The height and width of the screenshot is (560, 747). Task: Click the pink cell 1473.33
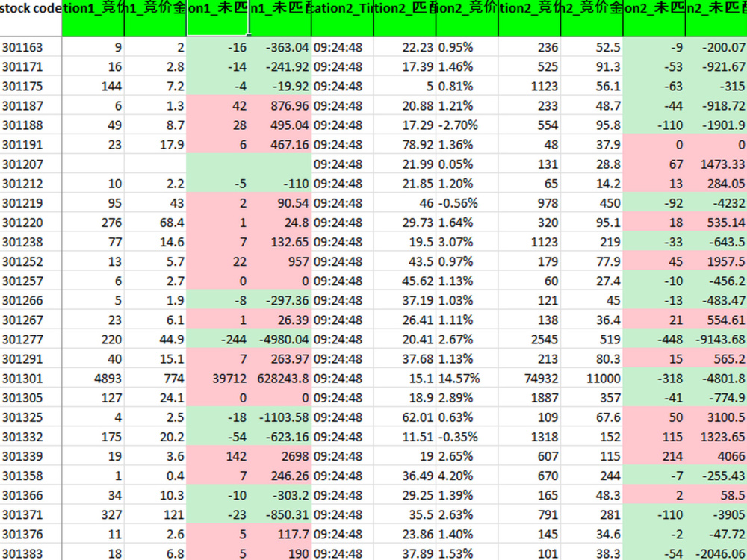point(716,164)
